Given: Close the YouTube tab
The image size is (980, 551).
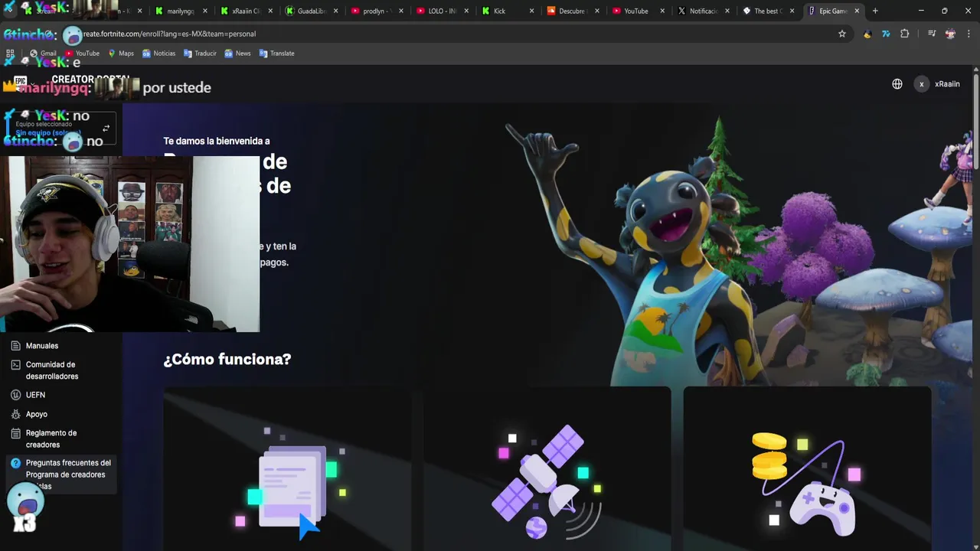Looking at the screenshot, I should click(662, 11).
